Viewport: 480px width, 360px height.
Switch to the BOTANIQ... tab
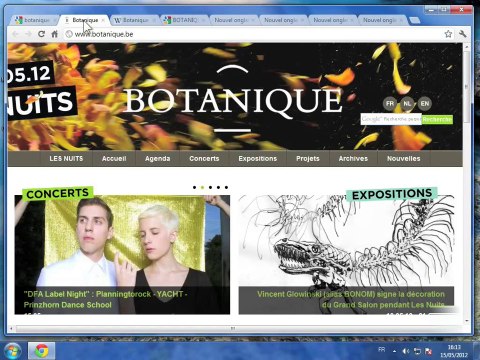coord(182,20)
